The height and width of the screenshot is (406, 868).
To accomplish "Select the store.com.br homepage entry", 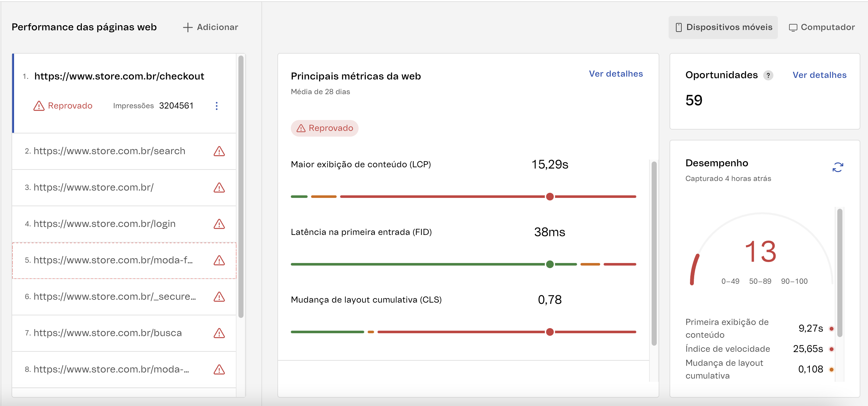I will click(x=93, y=187).
